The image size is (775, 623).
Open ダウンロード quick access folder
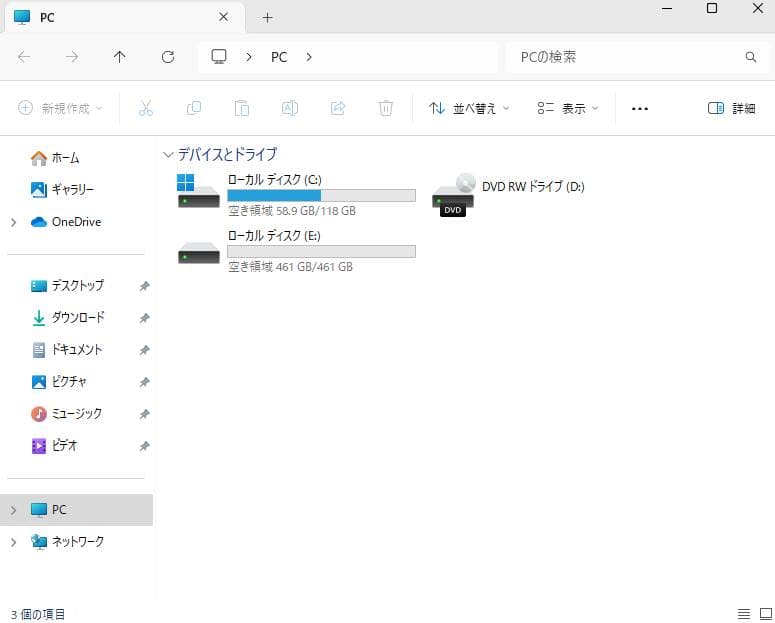coord(68,317)
